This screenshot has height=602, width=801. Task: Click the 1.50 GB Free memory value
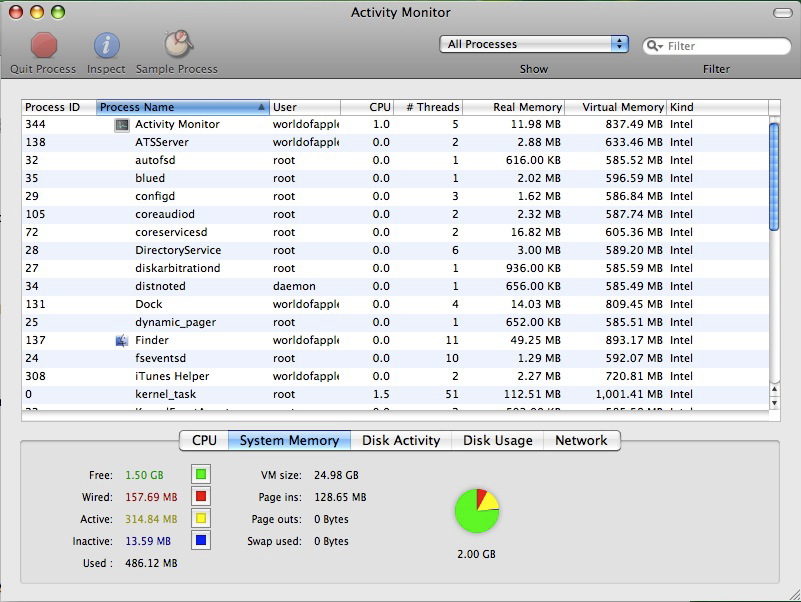coord(145,475)
